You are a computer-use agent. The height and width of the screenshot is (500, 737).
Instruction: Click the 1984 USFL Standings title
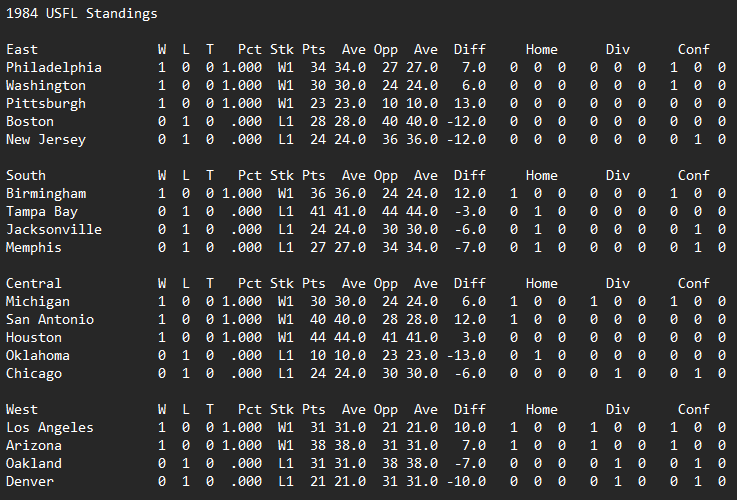coord(81,14)
